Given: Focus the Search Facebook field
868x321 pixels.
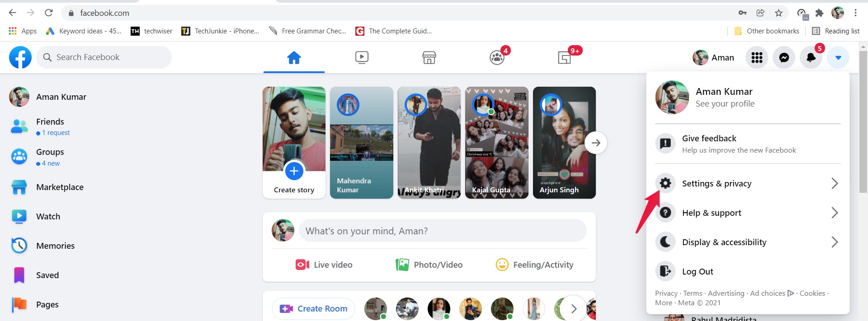Looking at the screenshot, I should coord(104,57).
